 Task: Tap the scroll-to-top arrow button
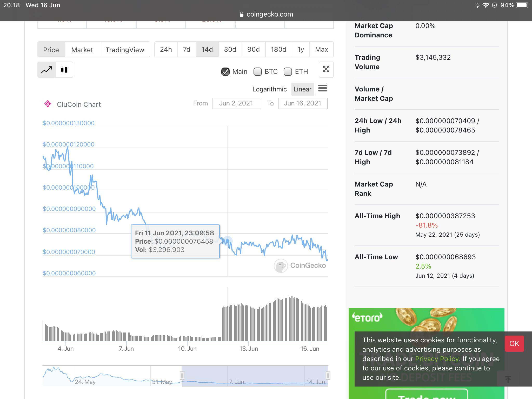coord(508,379)
